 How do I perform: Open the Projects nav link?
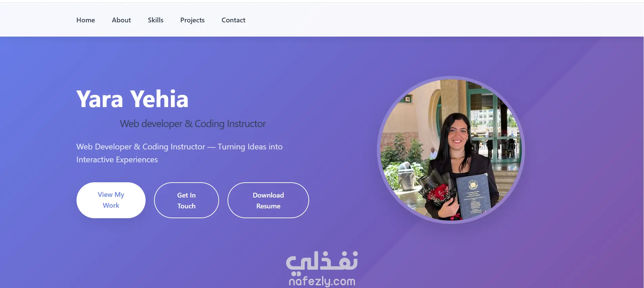[192, 20]
